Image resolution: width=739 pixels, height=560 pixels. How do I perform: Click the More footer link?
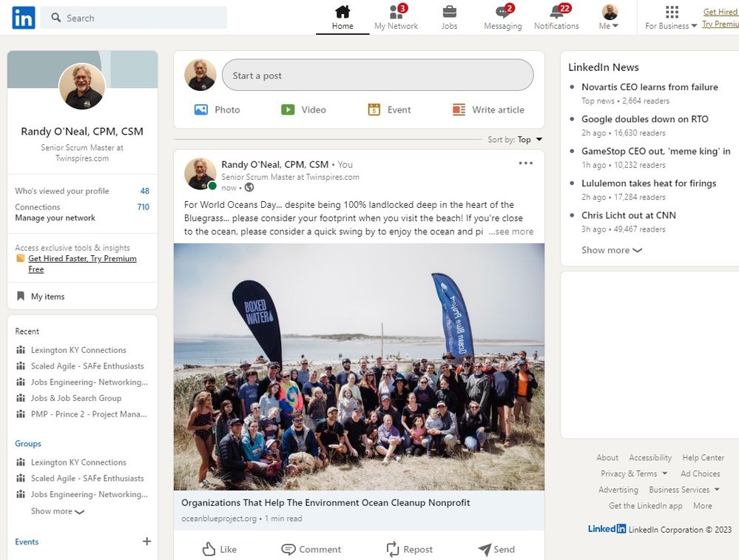[702, 506]
